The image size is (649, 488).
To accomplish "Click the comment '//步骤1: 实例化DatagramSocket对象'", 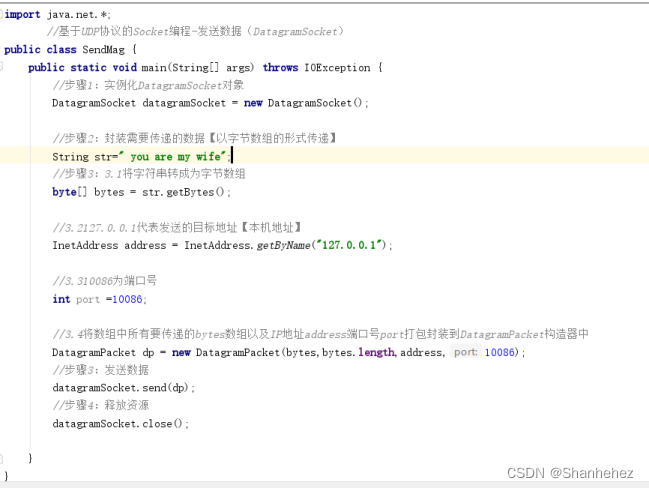I will point(148,85).
